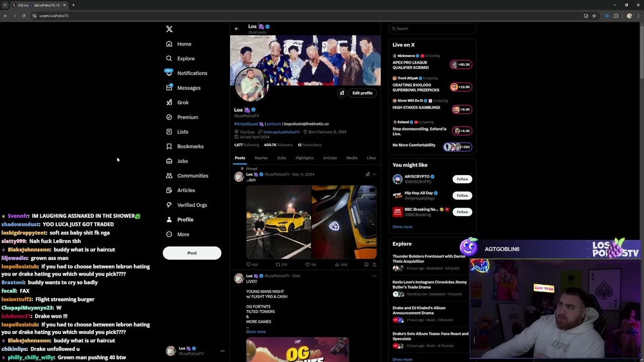Click the X logo in the sidebar
This screenshot has width=644, height=362.
pyautogui.click(x=169, y=29)
